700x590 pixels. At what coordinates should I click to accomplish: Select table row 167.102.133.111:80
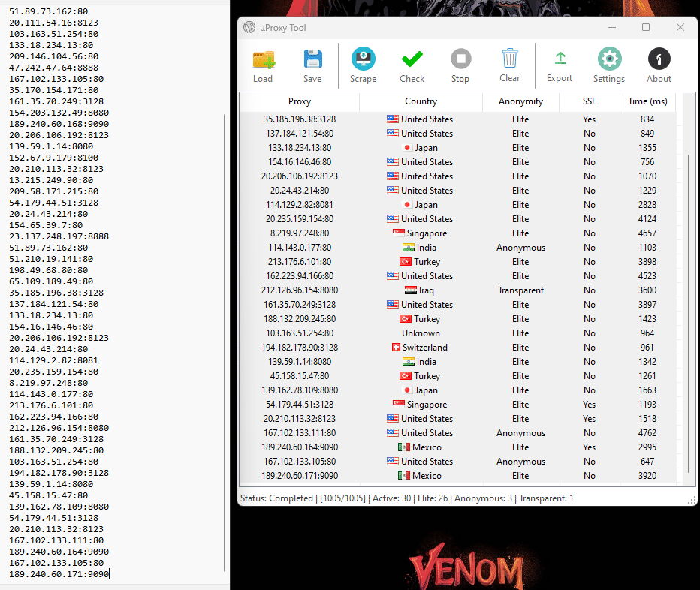click(x=458, y=433)
